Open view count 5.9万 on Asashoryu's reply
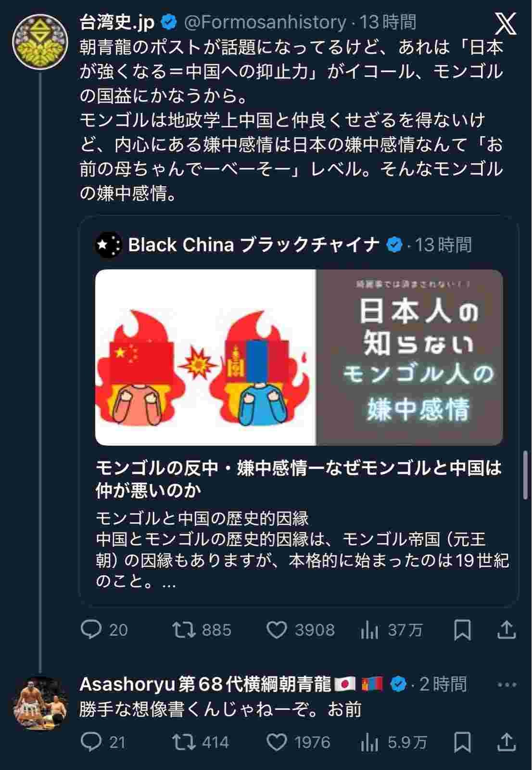This screenshot has height=770, width=532. tap(393, 742)
